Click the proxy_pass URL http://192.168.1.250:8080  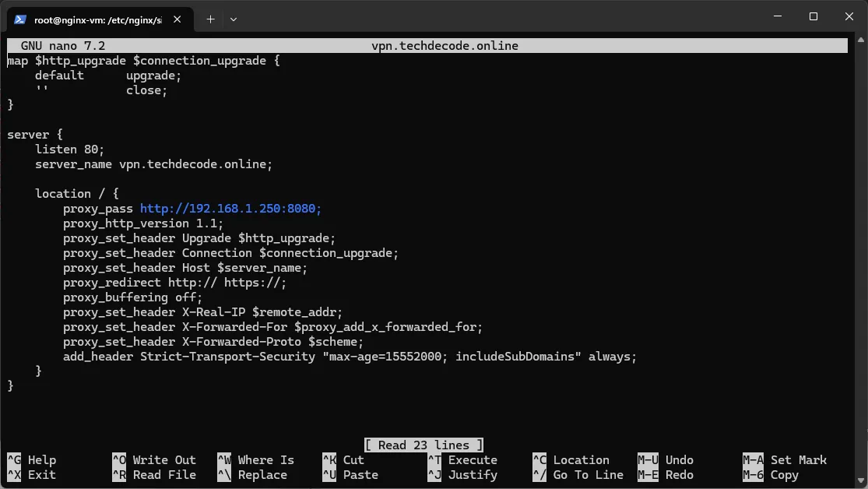coord(230,208)
